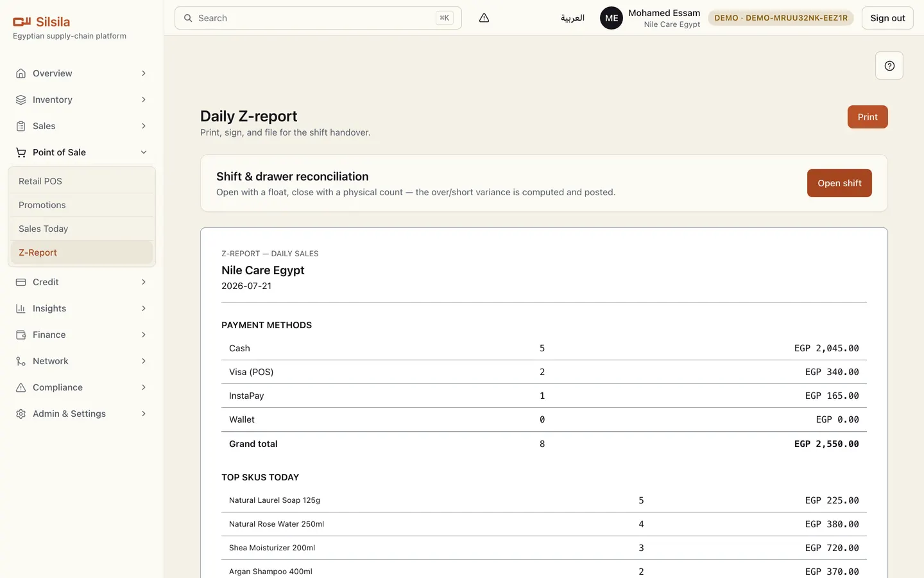This screenshot has width=924, height=578.
Task: Click the Compliance warning icon
Action: point(21,387)
